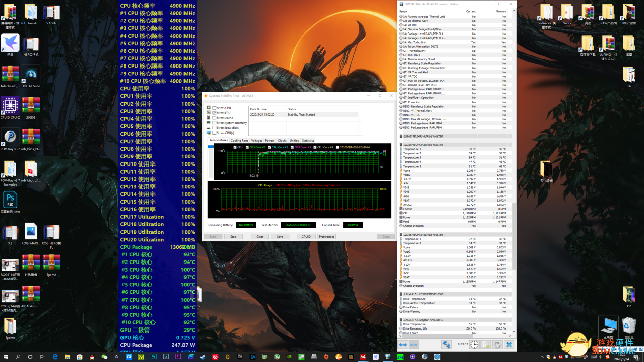Image resolution: width=644 pixels, height=362 pixels.
Task: Stop the stability test
Action: pyautogui.click(x=233, y=237)
